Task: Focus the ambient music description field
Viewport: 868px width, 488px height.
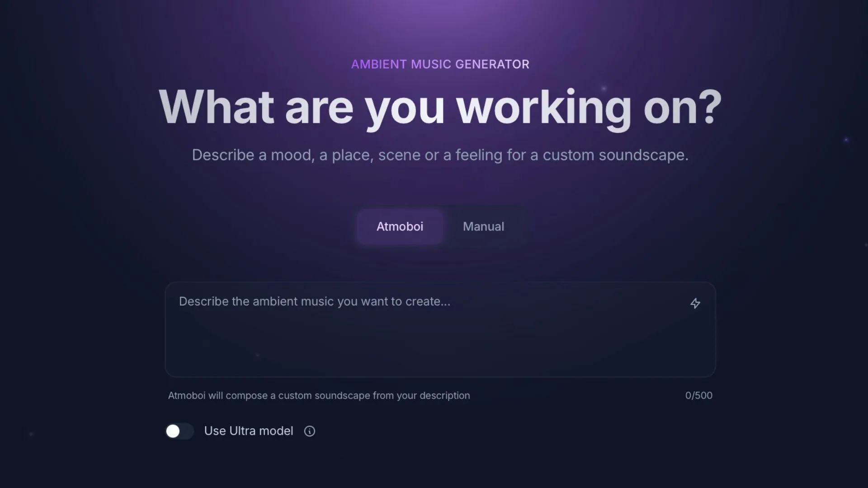Action: (440, 329)
